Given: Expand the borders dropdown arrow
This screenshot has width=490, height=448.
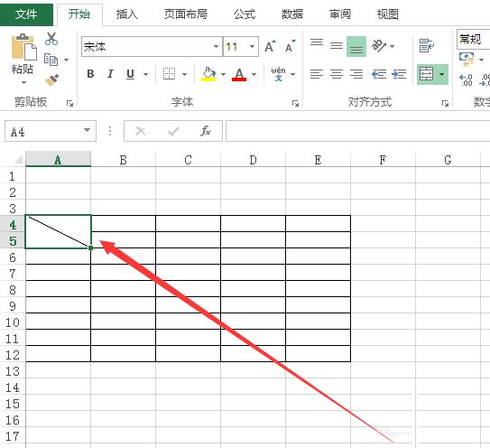Looking at the screenshot, I should [184, 74].
